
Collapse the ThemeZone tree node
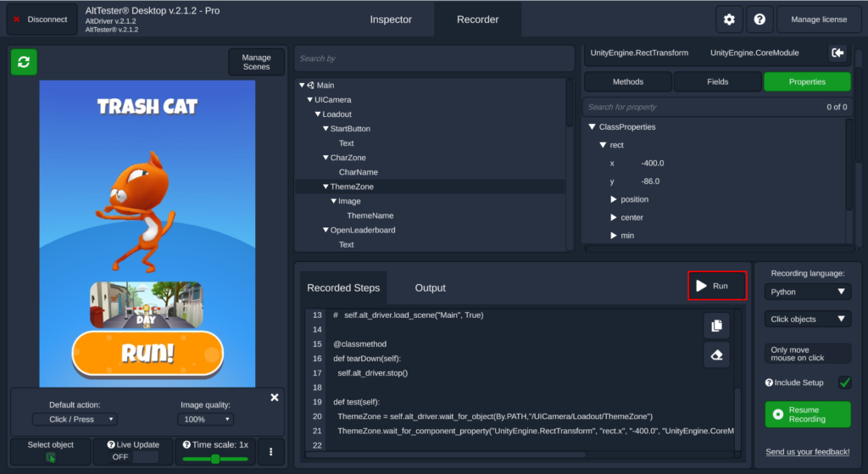point(325,187)
